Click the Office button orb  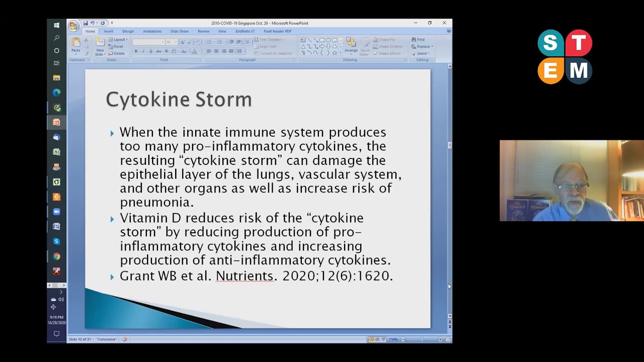pos(74,26)
